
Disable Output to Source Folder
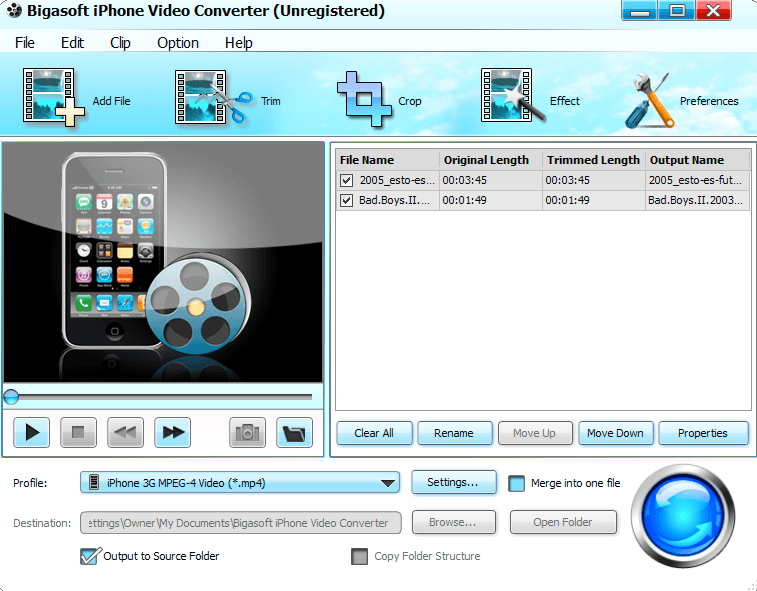tap(90, 556)
